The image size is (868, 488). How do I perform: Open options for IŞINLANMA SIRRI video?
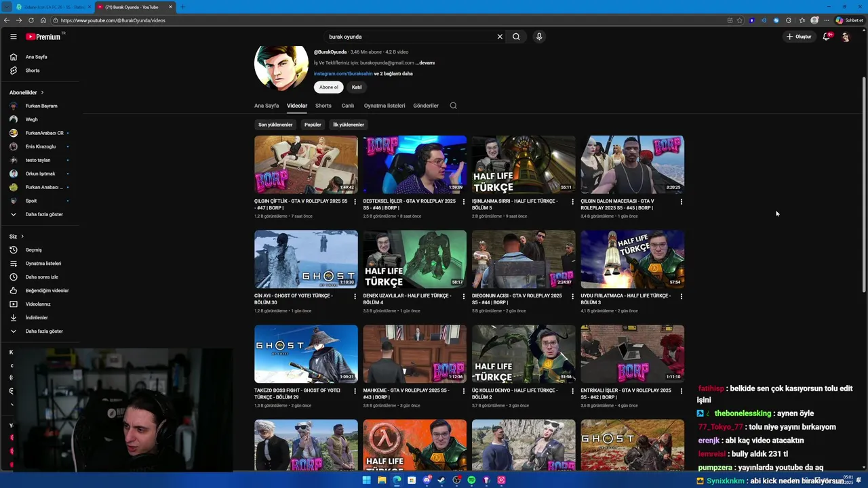coord(572,201)
